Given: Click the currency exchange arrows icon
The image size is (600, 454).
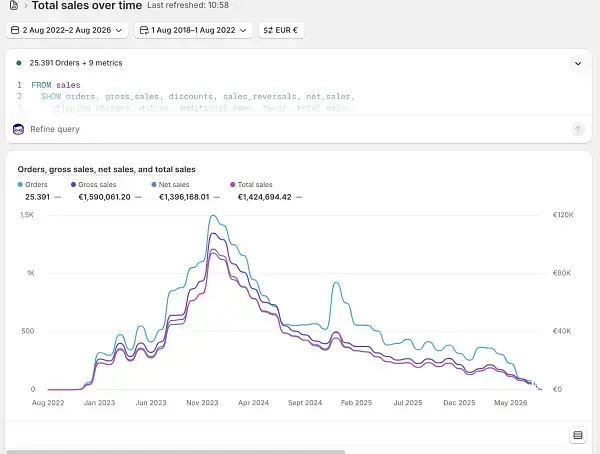Looking at the screenshot, I should tap(268, 30).
